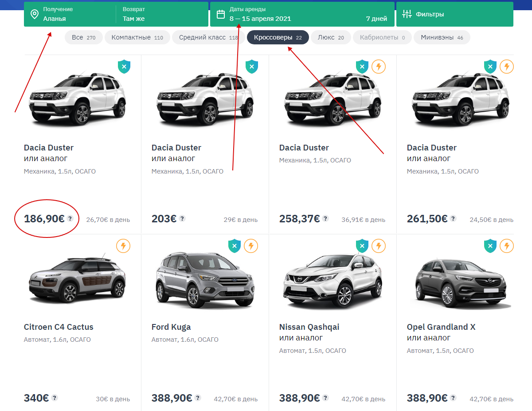Switch to the Люкс category tab
This screenshot has height=411, width=532.
point(331,38)
